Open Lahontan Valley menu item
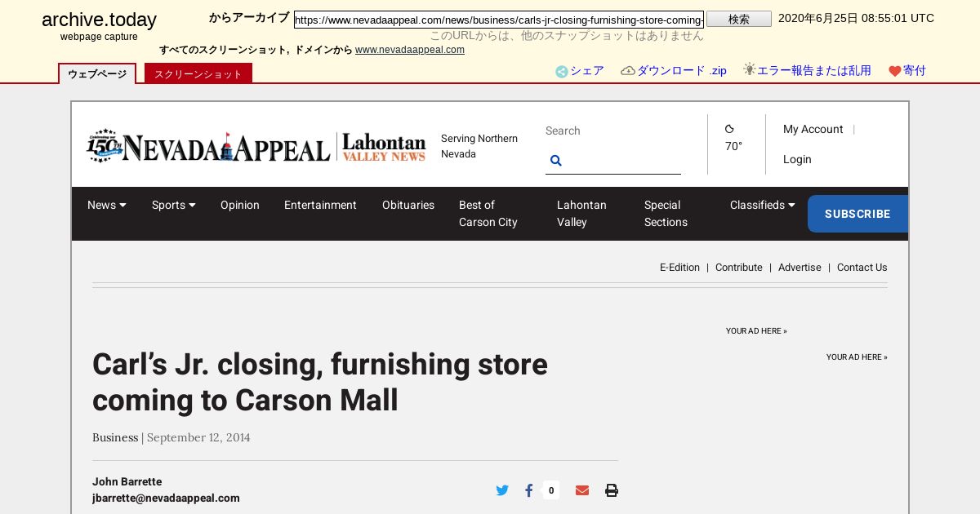The image size is (980, 514). point(581,214)
